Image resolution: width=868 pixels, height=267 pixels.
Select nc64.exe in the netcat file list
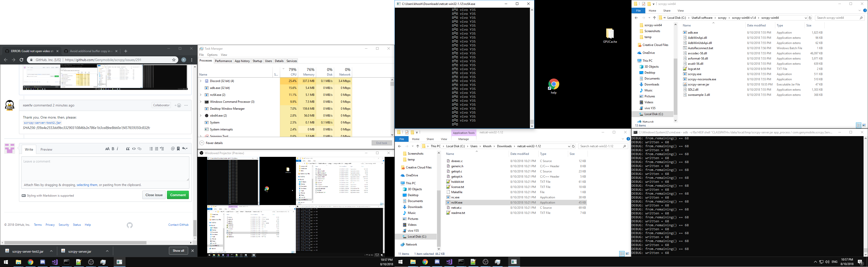pos(516,203)
